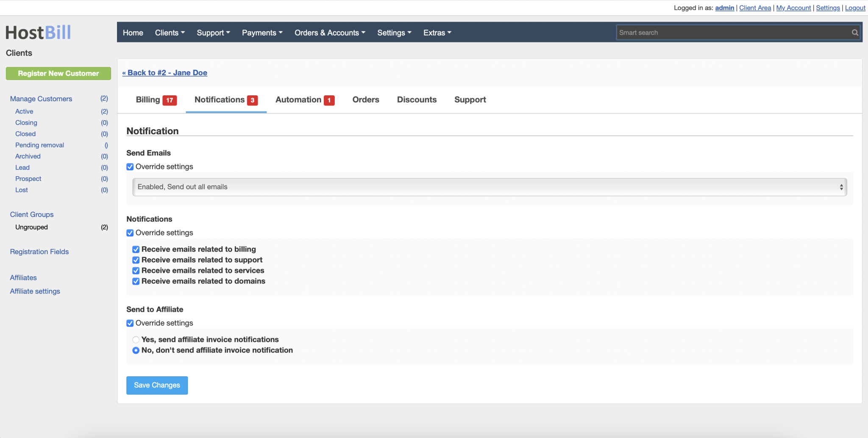Open the Discounts tab
This screenshot has height=438, width=868.
pos(417,100)
